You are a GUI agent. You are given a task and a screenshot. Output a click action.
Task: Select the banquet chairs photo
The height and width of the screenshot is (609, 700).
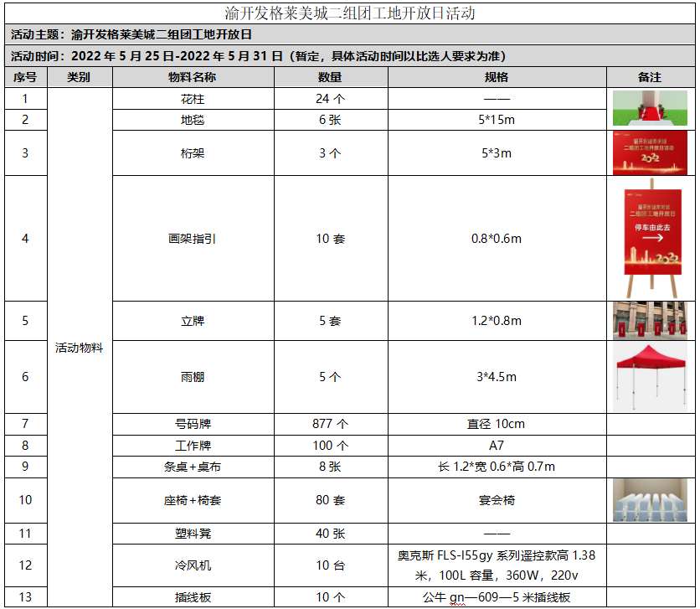(649, 500)
